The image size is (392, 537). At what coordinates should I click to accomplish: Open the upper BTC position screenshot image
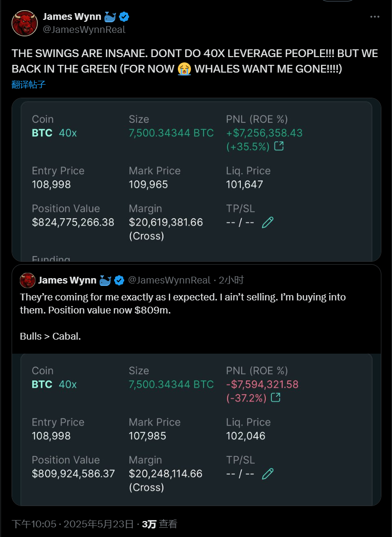tap(196, 180)
